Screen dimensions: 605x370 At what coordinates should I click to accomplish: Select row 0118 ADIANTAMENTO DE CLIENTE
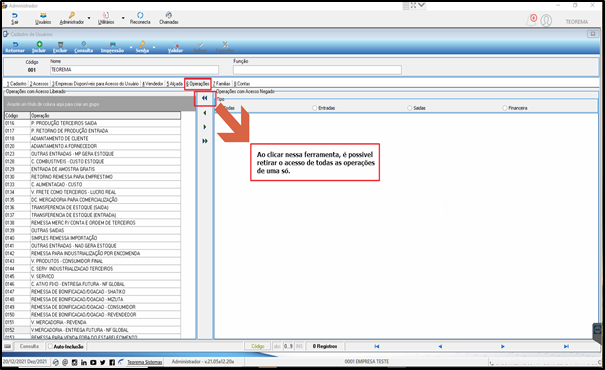tap(92, 139)
